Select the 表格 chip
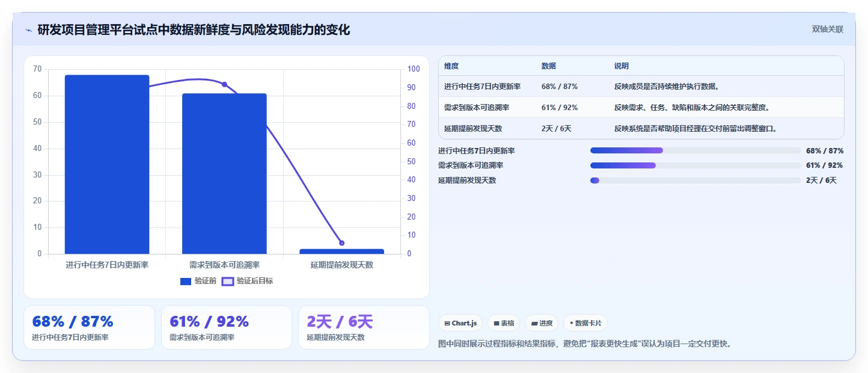 (x=503, y=323)
